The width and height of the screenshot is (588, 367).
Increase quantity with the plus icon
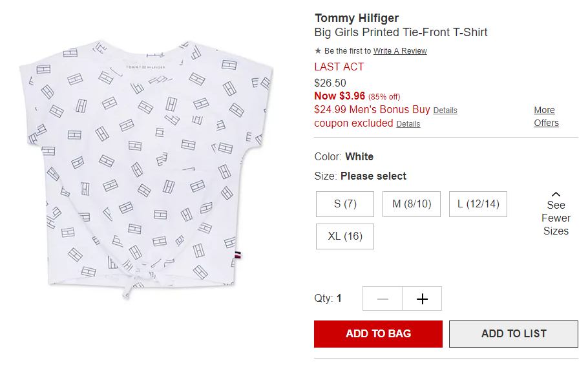click(422, 299)
